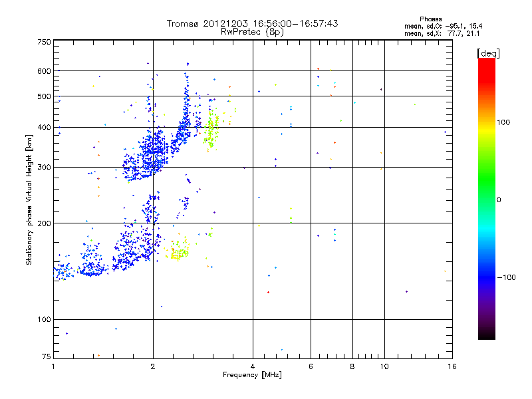The width and height of the screenshot is (532, 399).
Task: Click the x-axis tick label '1'
Action: 53,366
